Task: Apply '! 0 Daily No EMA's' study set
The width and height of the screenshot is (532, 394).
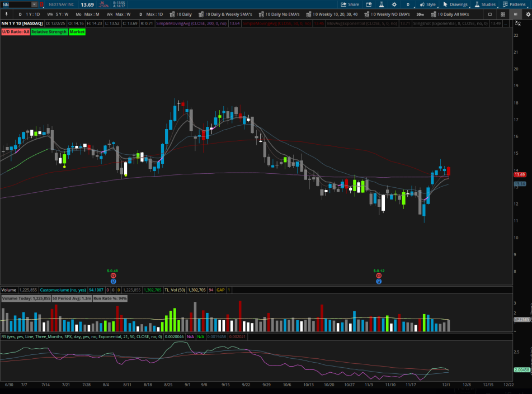Action: pyautogui.click(x=279, y=14)
